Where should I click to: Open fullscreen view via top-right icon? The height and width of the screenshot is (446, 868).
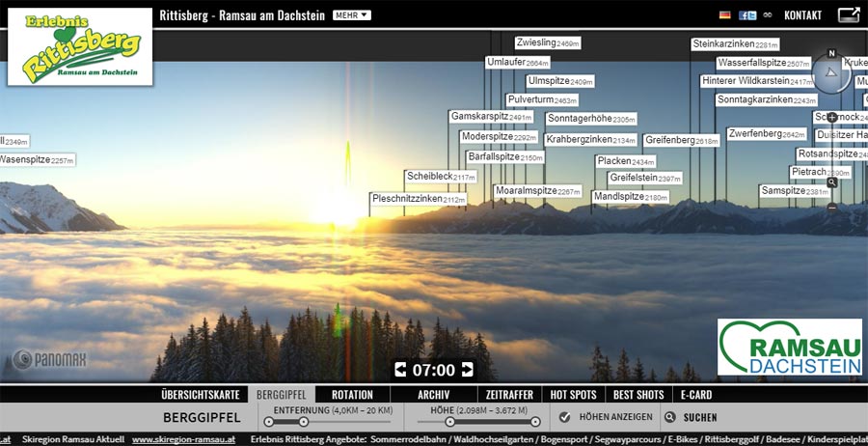tap(849, 15)
